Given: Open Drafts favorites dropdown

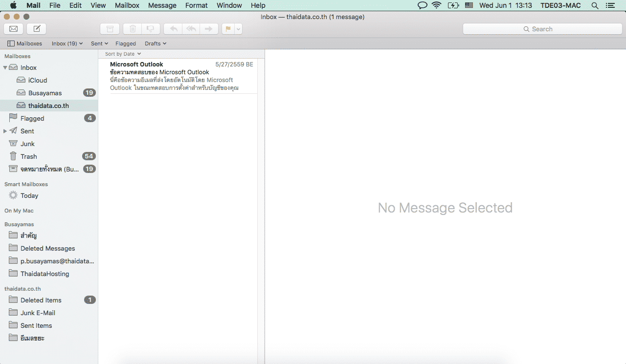Looking at the screenshot, I should [156, 43].
